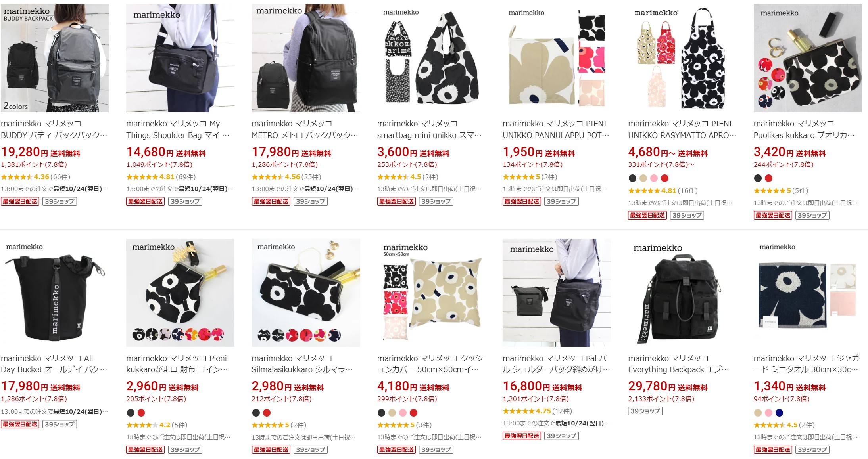
Task: Open the METRO backpack product photo
Action: [306, 58]
